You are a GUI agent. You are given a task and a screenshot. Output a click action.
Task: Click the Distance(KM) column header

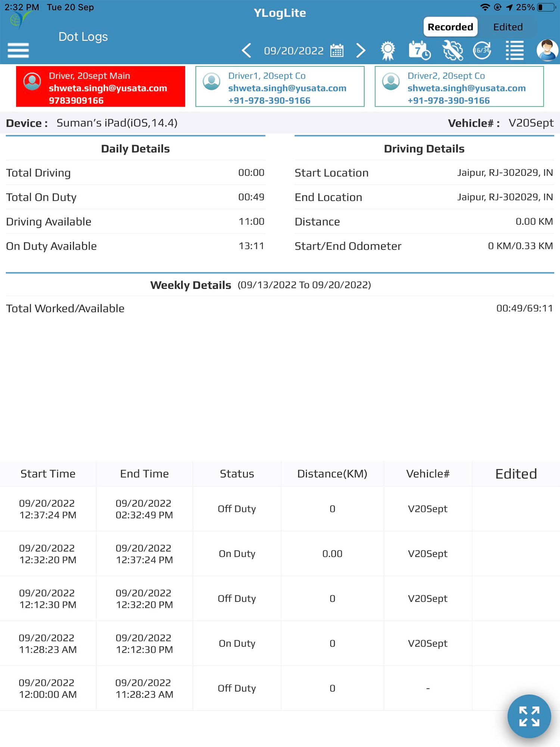(x=332, y=474)
